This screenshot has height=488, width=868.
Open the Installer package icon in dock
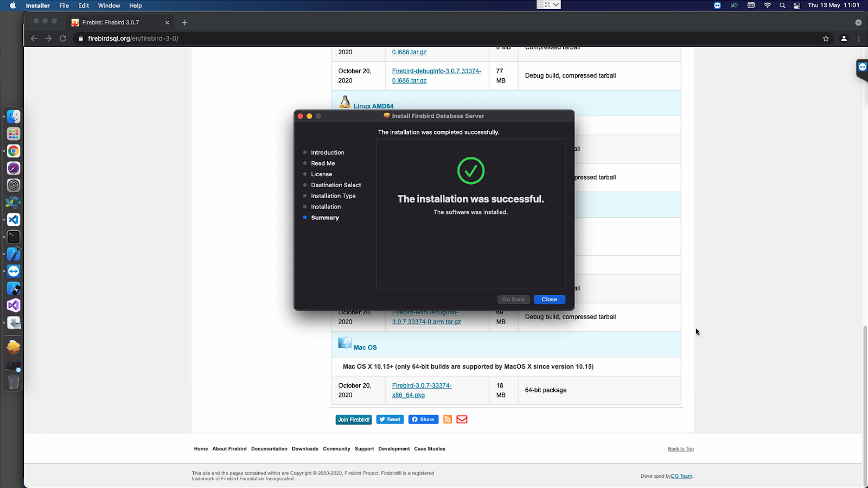point(14,347)
